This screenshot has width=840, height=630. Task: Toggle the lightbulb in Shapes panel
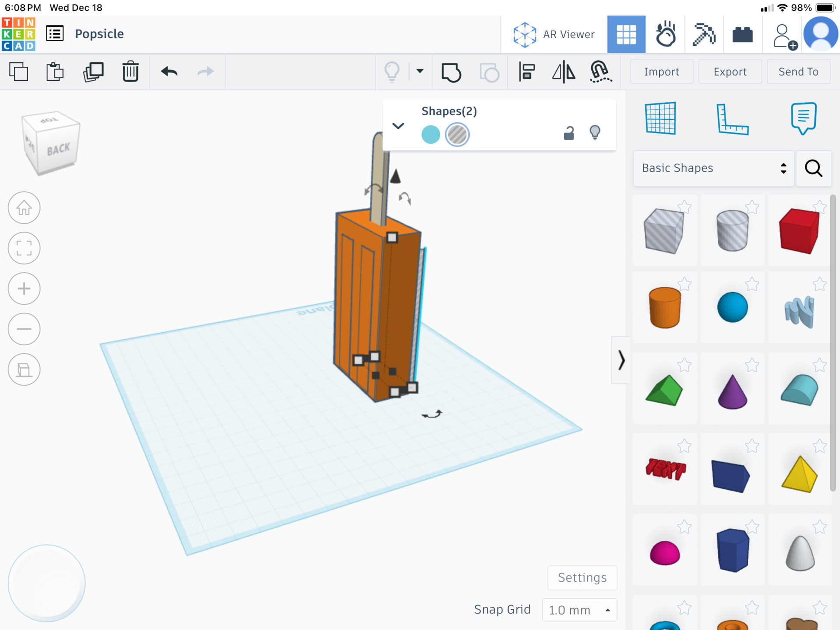pos(595,133)
